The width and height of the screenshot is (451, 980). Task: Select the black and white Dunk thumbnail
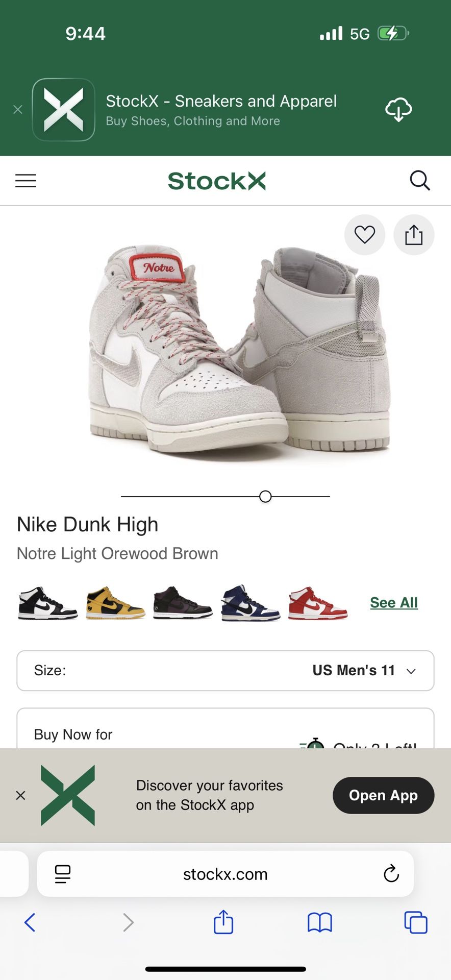pyautogui.click(x=47, y=603)
